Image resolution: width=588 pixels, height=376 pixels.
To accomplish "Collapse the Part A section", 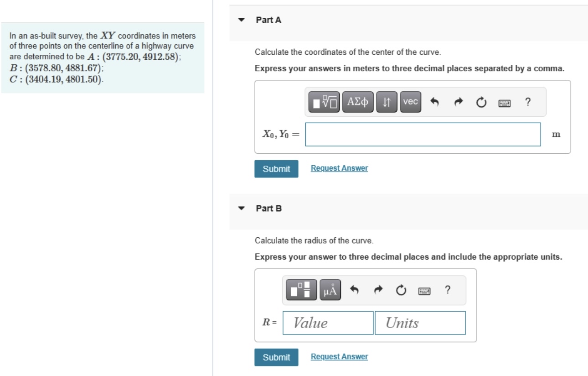I will click(x=242, y=20).
